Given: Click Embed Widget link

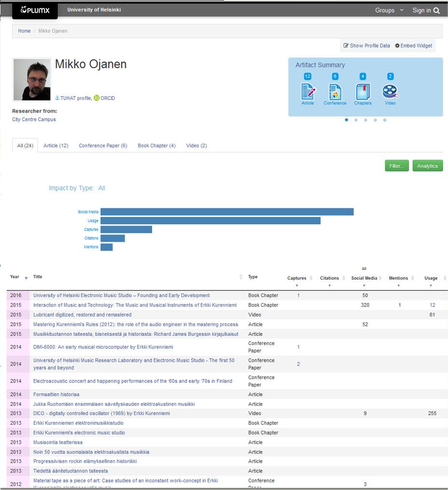Looking at the screenshot, I should (x=416, y=45).
